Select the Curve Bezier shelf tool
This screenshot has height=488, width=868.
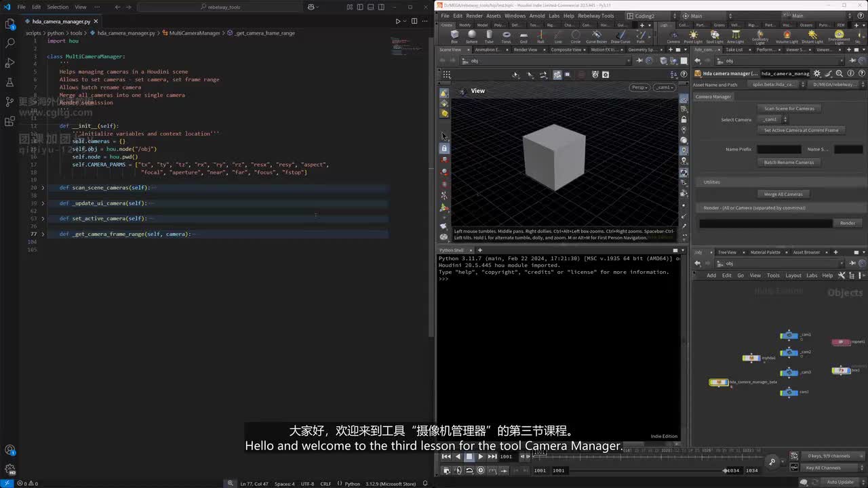point(597,37)
